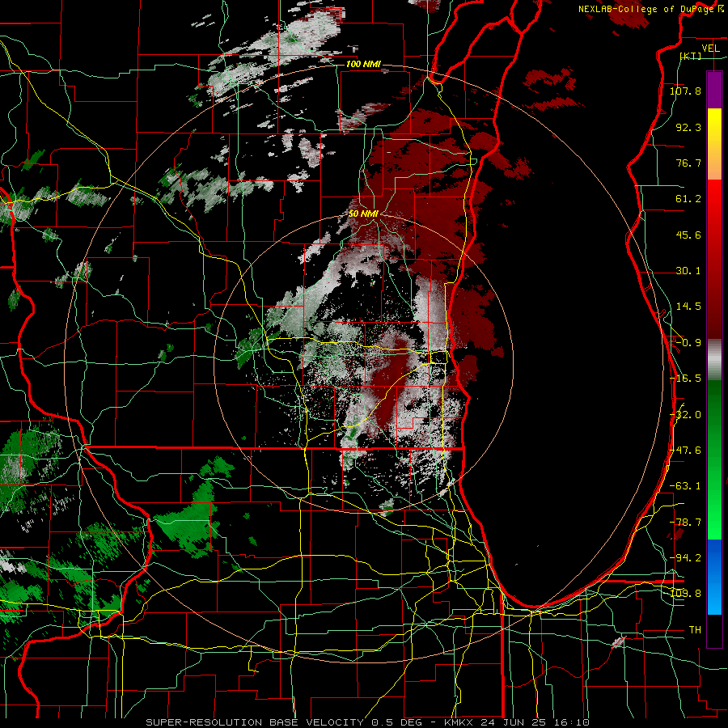Click the -47.6 velocity scale value
Screen dimensions: 728x728
pos(685,451)
